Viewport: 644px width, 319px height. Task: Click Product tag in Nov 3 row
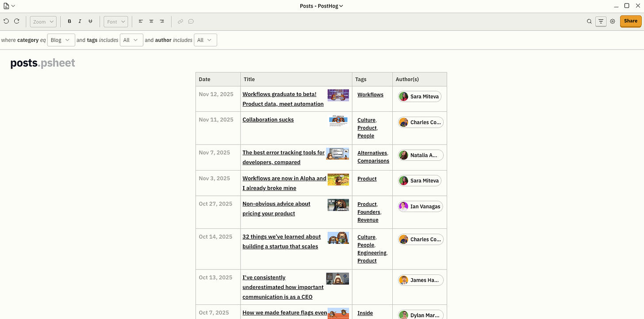tap(367, 179)
